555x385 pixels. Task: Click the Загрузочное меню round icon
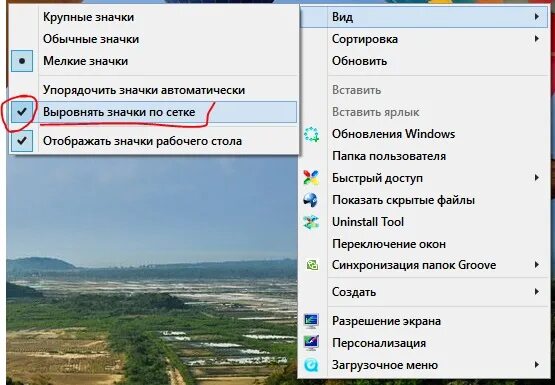point(311,365)
